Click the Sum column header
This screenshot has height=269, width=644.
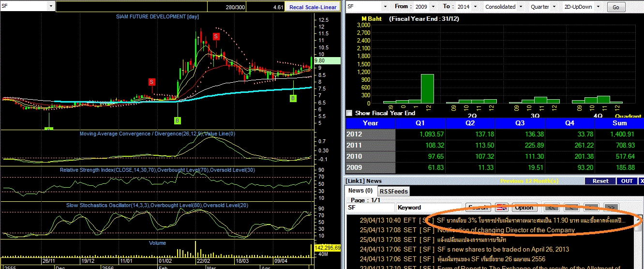coord(620,123)
